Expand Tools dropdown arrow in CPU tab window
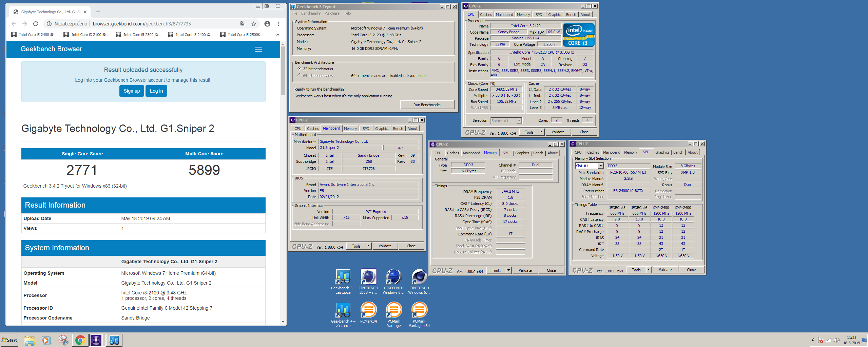Image resolution: width=868 pixels, height=347 pixels. [x=541, y=132]
